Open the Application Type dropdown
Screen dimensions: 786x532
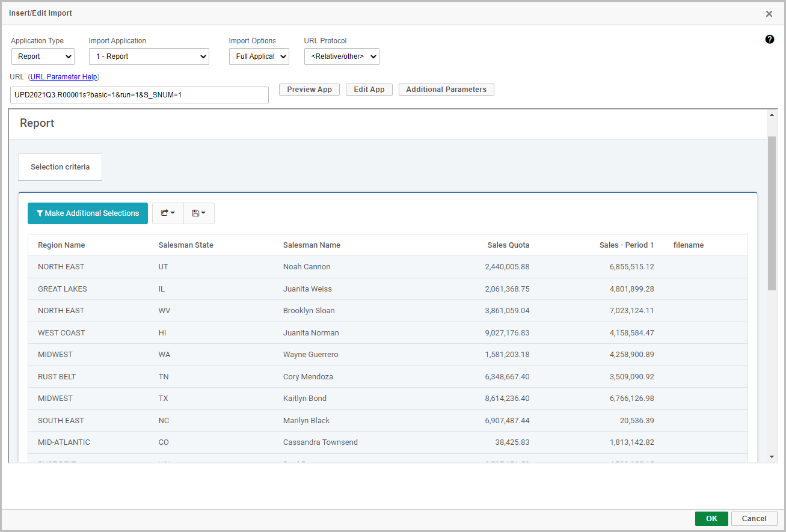pos(43,57)
